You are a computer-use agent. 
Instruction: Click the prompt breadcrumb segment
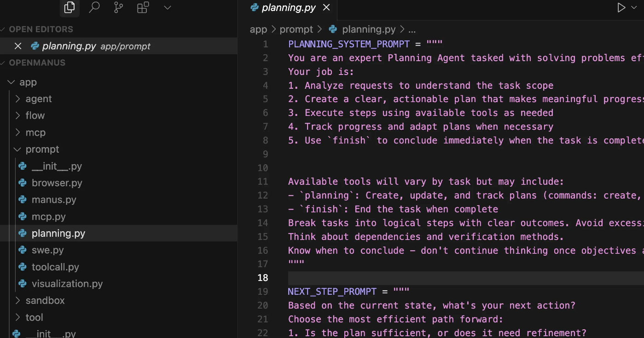coord(296,29)
